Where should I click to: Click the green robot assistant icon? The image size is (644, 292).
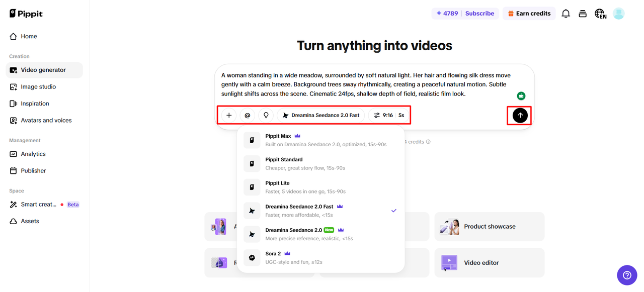521,96
